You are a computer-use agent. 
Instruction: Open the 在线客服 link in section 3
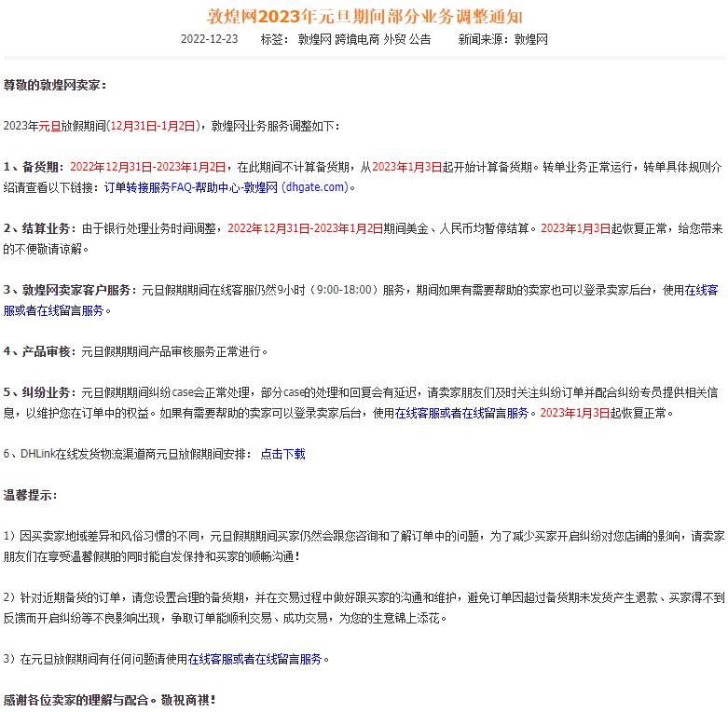coord(702,290)
